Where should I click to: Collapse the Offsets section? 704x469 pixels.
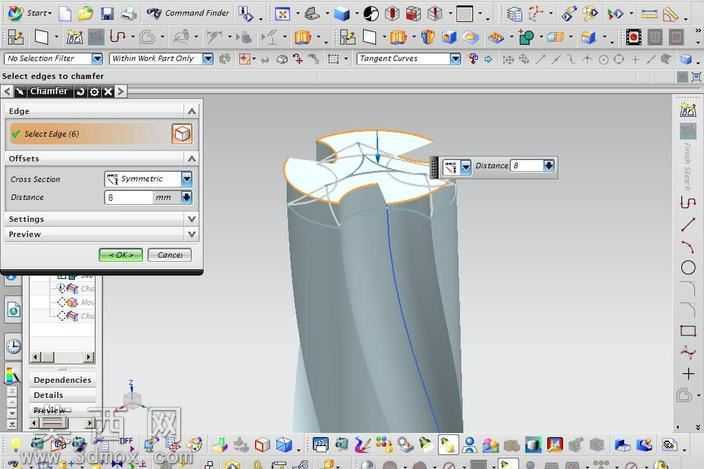[192, 158]
